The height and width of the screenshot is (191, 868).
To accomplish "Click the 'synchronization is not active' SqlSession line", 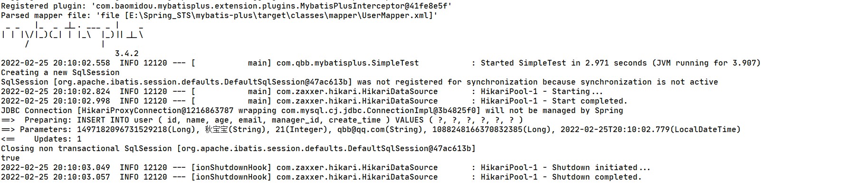I will (x=359, y=82).
